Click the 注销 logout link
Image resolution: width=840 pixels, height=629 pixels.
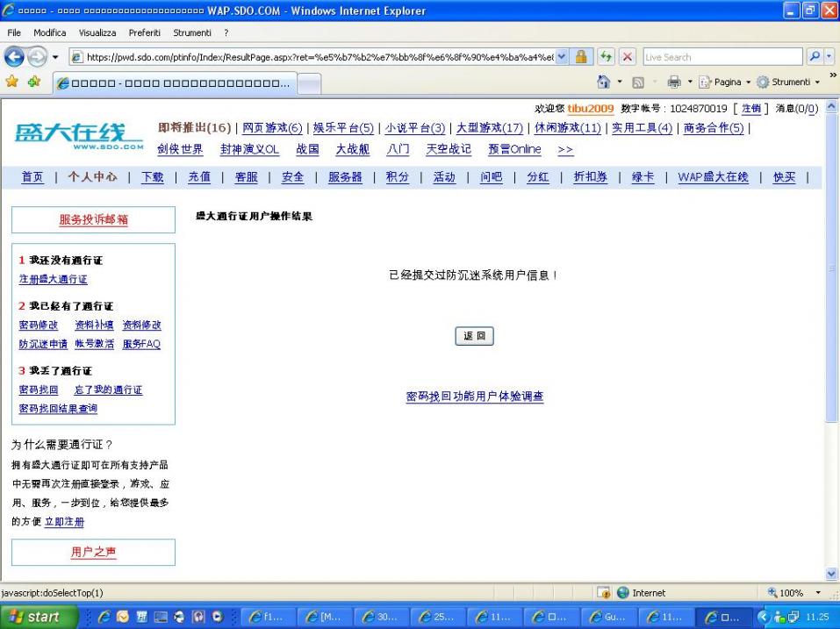(x=751, y=109)
